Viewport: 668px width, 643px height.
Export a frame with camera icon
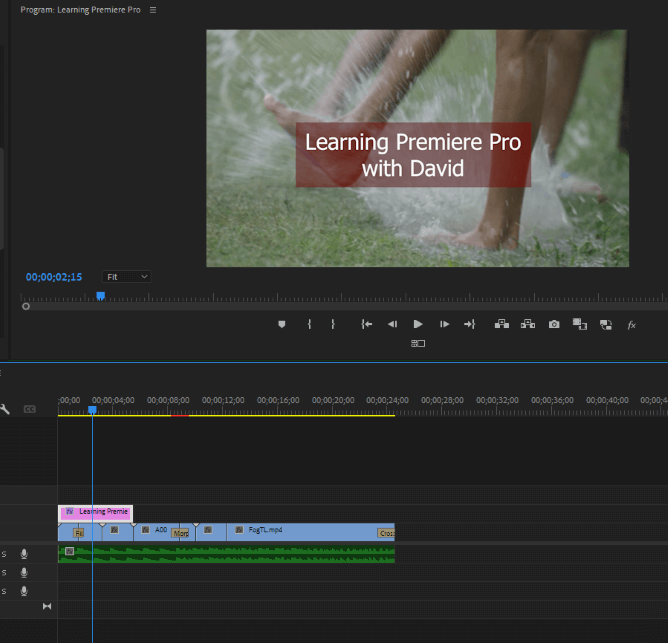[x=554, y=324]
